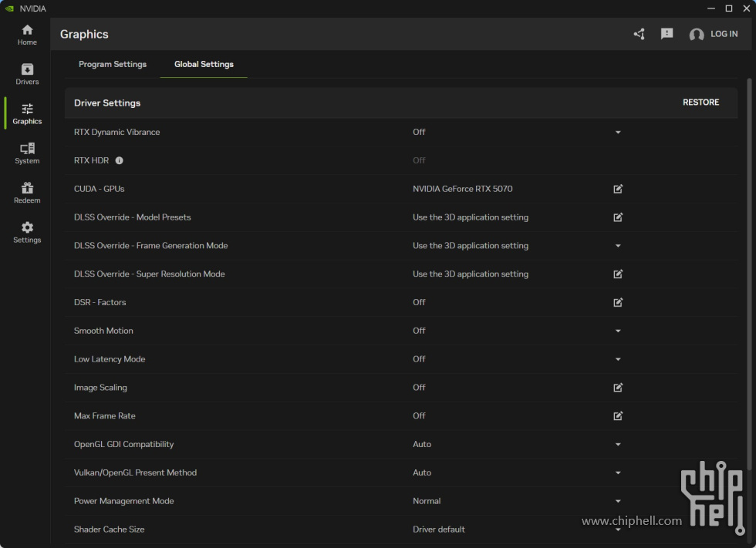Open the Drivers section
This screenshot has width=756, height=548.
click(27, 74)
